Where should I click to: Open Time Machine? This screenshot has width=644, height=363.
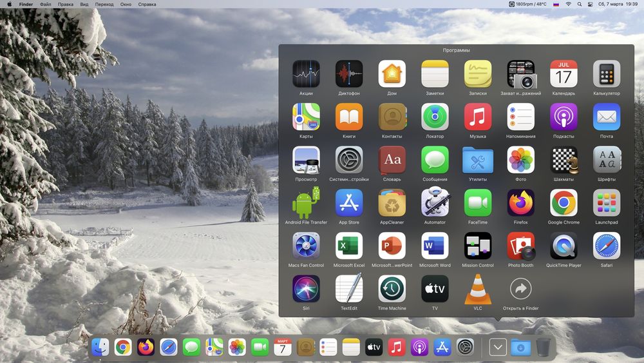392,289
